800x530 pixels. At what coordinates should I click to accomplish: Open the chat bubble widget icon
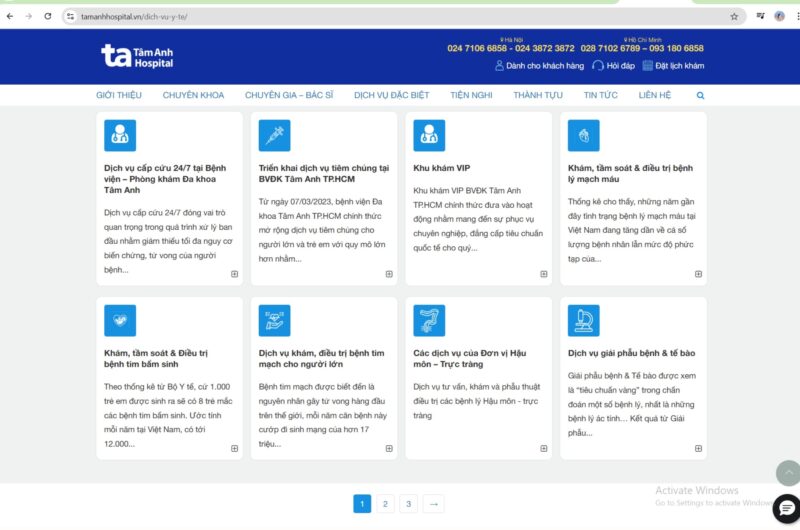[785, 507]
